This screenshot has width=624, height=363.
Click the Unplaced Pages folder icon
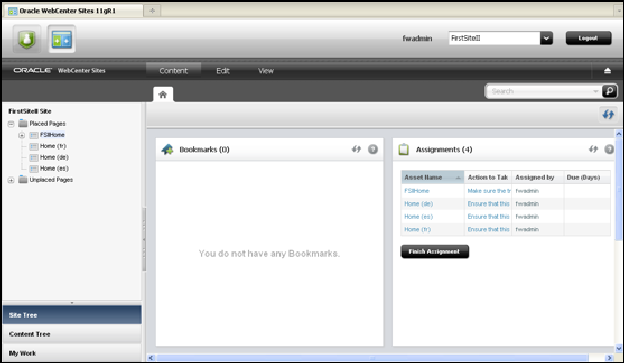(x=23, y=180)
